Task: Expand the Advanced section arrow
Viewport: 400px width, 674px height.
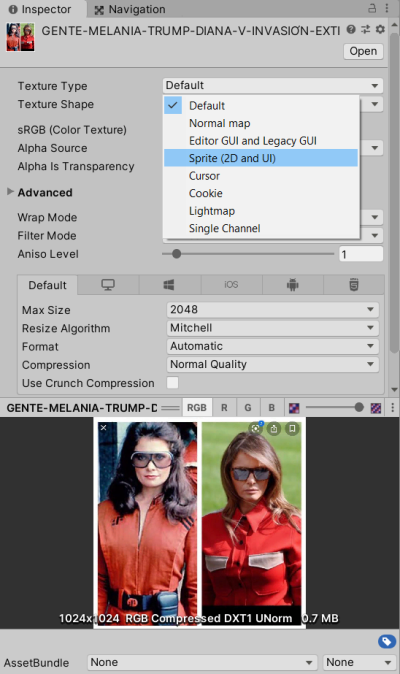Action: pos(10,192)
